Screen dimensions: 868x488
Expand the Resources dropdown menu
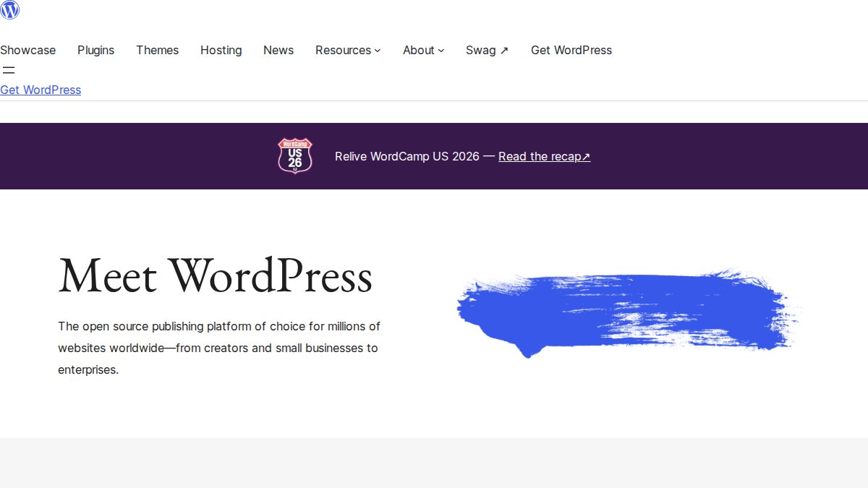point(348,50)
